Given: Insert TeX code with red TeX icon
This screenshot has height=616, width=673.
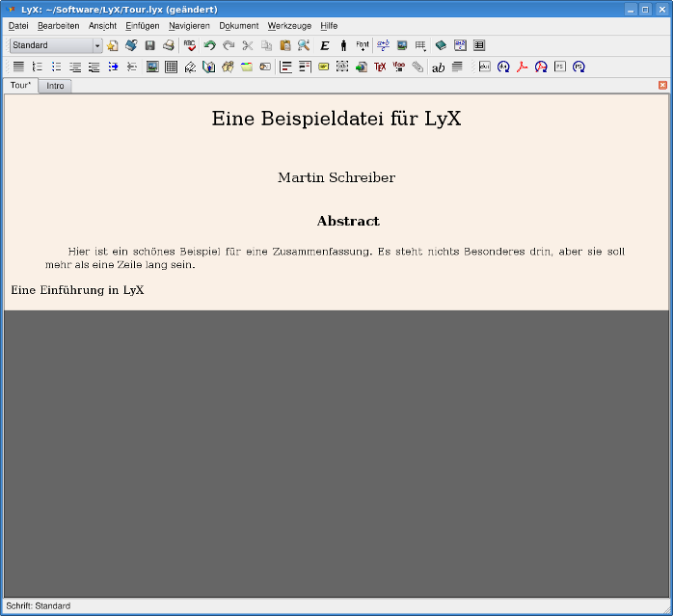Looking at the screenshot, I should pyautogui.click(x=380, y=67).
